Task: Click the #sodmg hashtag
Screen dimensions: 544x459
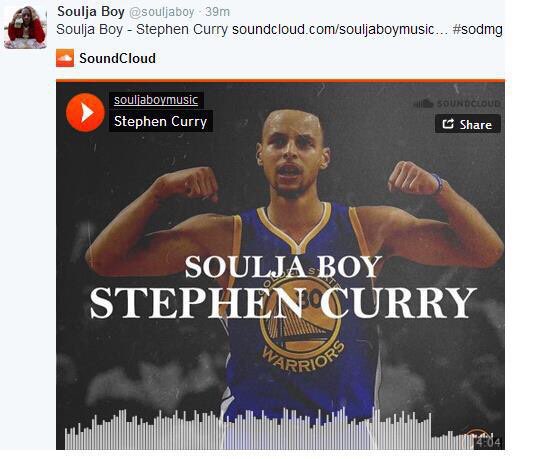Action: pyautogui.click(x=477, y=29)
